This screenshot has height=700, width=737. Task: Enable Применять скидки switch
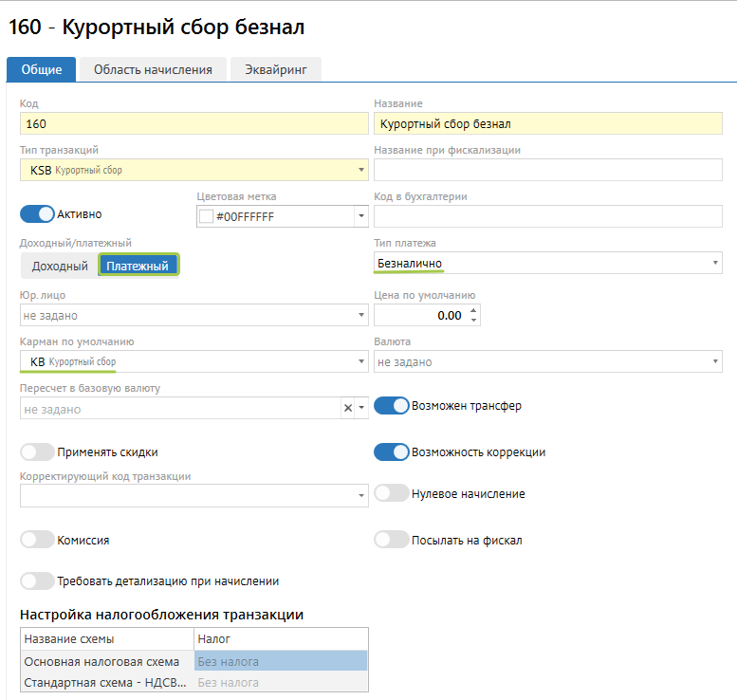tap(38, 452)
